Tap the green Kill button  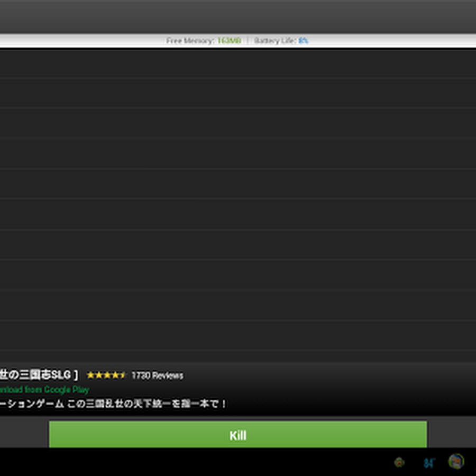point(237,434)
